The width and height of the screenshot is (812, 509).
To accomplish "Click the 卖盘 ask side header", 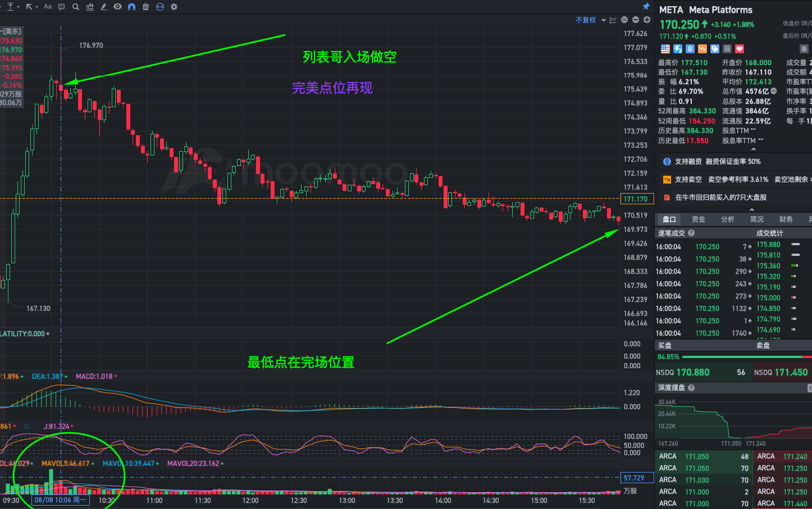I will click(763, 346).
